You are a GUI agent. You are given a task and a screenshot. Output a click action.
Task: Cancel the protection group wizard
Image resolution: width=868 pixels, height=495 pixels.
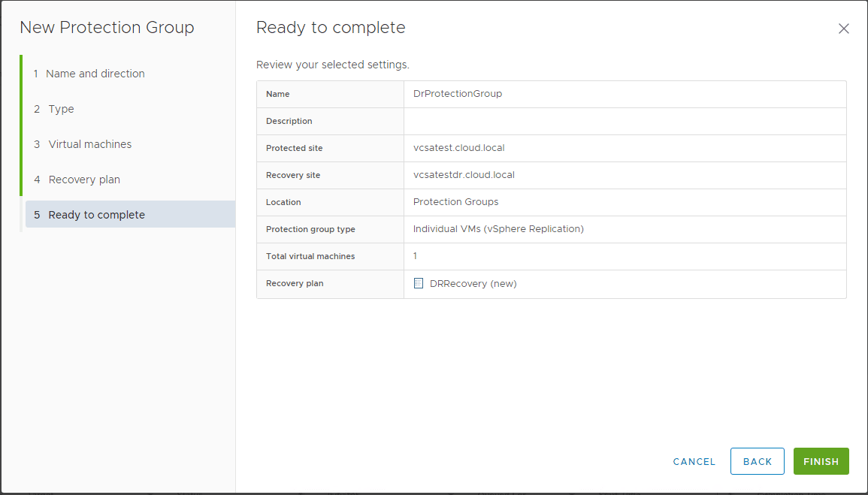pyautogui.click(x=694, y=461)
